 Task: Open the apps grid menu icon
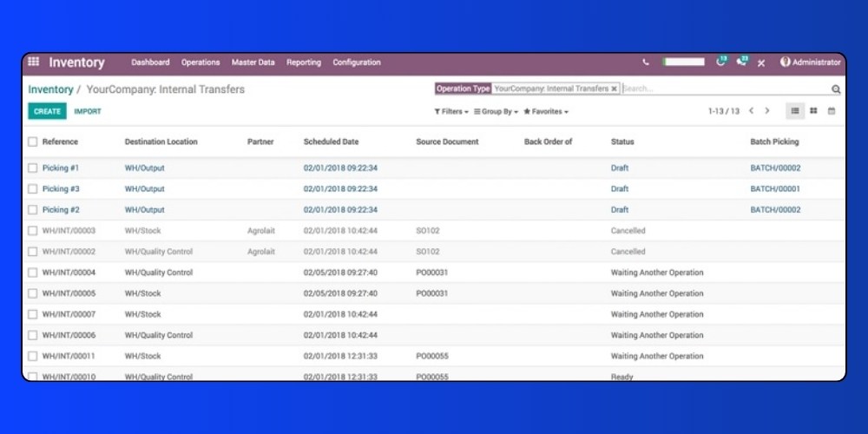[33, 62]
